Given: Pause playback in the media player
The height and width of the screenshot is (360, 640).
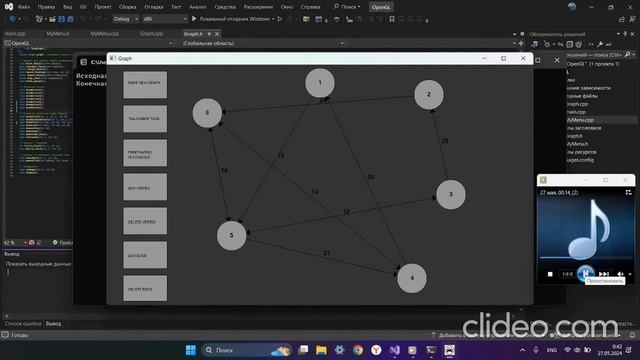Looking at the screenshot, I should click(x=585, y=273).
